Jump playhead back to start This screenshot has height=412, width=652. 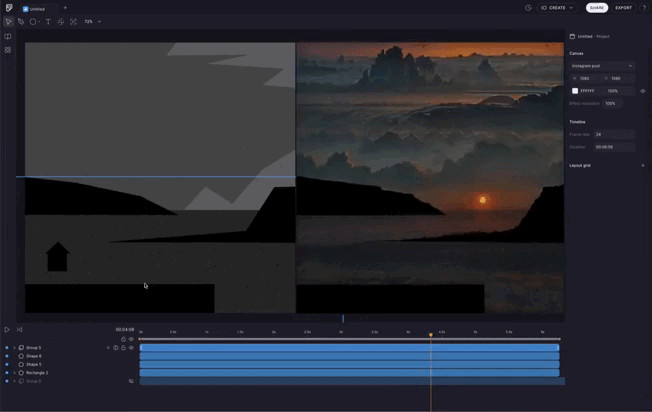point(20,329)
